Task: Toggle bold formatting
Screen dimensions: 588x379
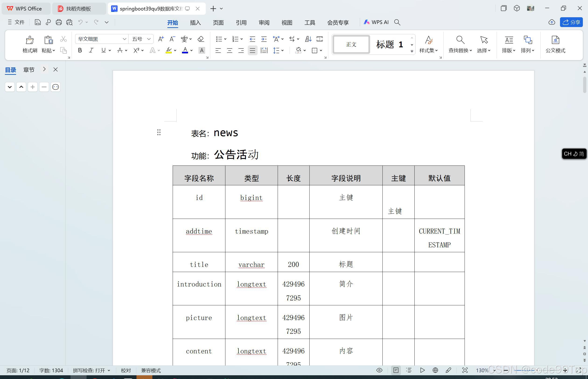Action: coord(80,50)
